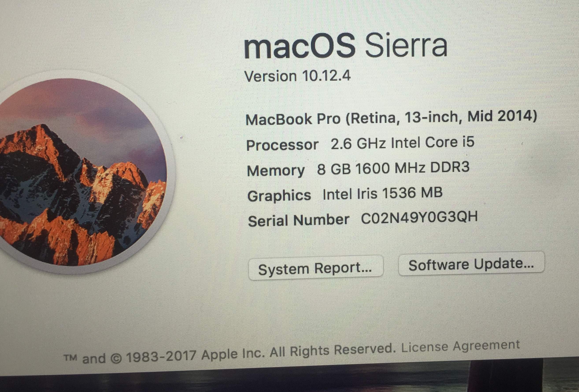This screenshot has width=579, height=392.
Task: Click the Serial Number label
Action: [x=298, y=220]
